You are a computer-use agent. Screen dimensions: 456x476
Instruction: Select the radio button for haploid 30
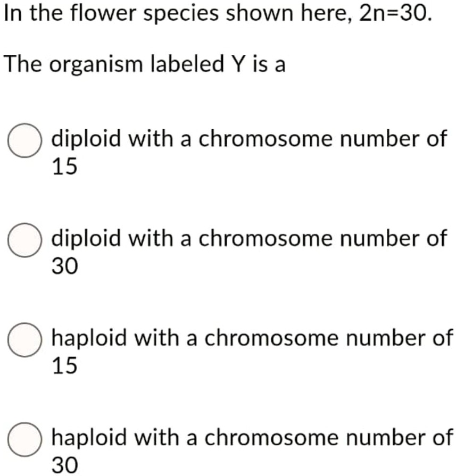(23, 440)
